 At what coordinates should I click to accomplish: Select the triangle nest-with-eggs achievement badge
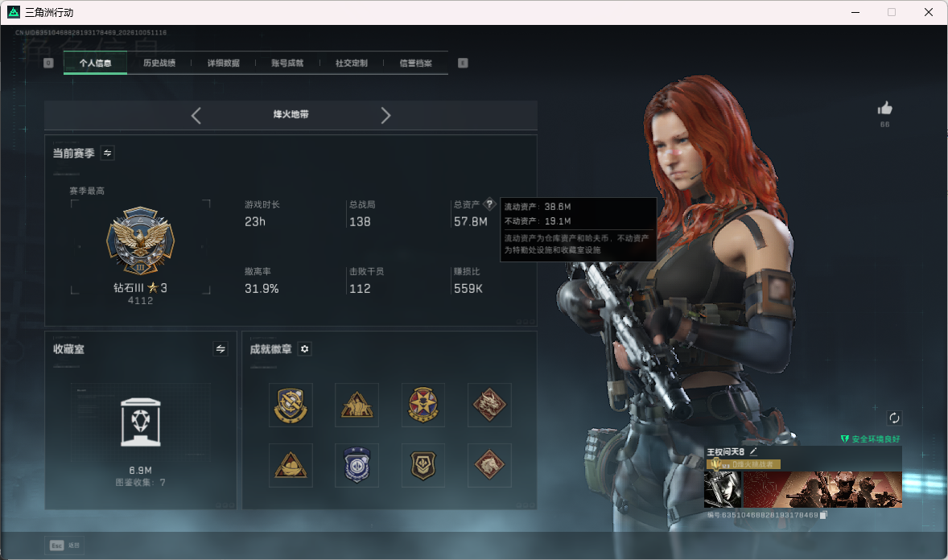point(291,466)
